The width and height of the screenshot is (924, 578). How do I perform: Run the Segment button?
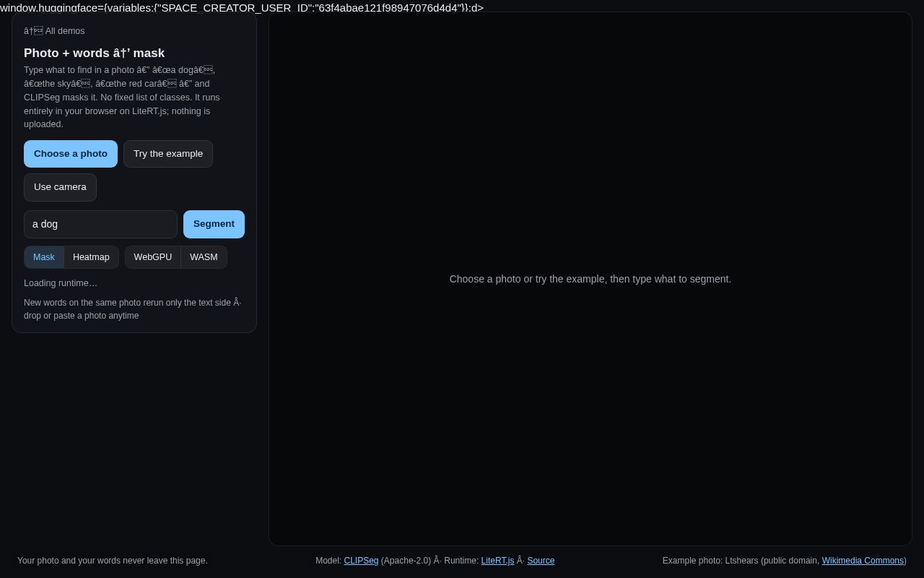214,224
